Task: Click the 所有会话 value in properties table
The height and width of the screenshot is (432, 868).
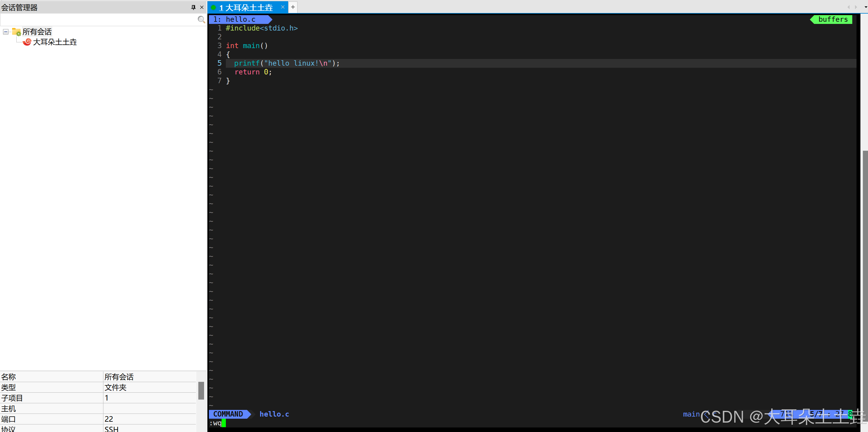Action: tap(119, 377)
